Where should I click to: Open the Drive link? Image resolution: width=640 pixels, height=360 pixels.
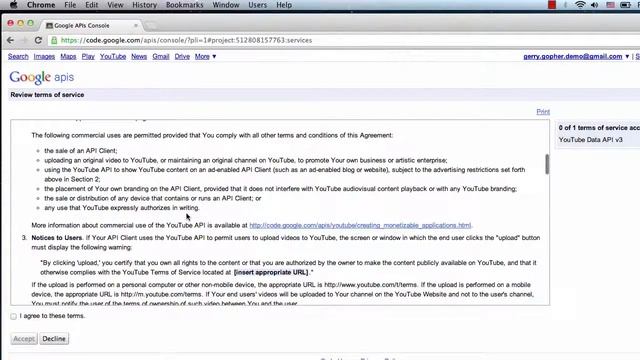(182, 56)
